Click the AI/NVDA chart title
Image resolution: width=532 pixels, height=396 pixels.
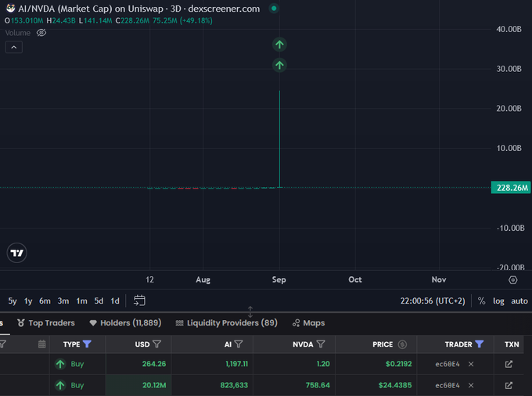138,9
